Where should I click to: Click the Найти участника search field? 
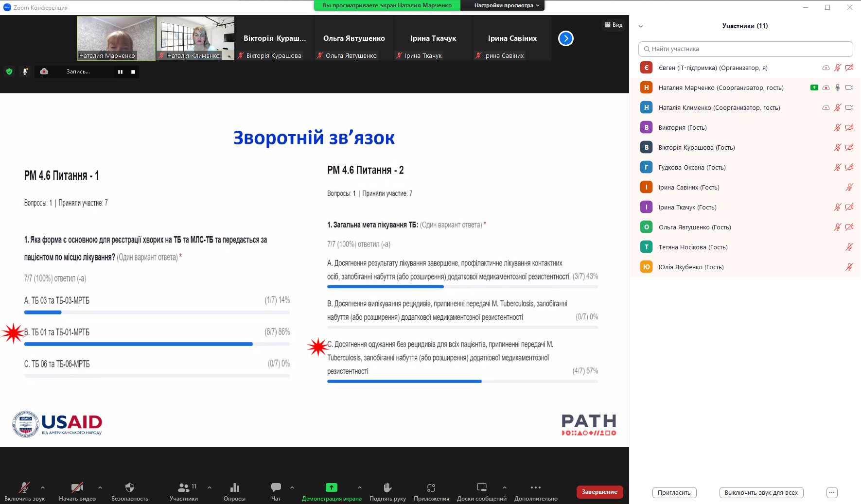click(x=745, y=49)
